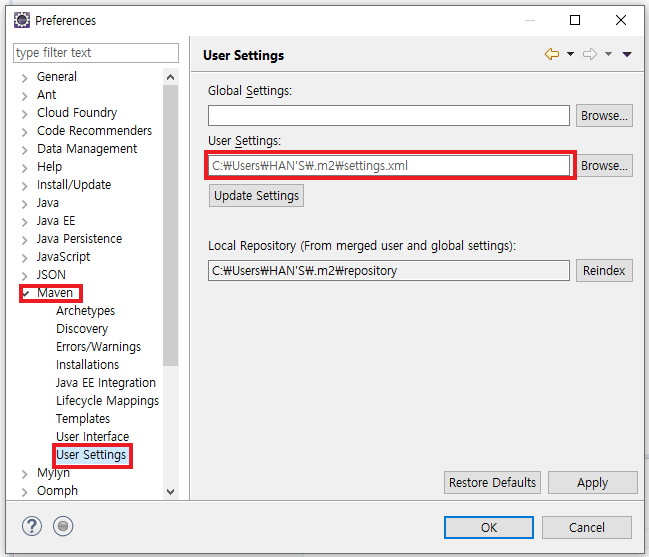Click the help question mark icon
Viewport: 649px width, 557px height.
click(32, 526)
